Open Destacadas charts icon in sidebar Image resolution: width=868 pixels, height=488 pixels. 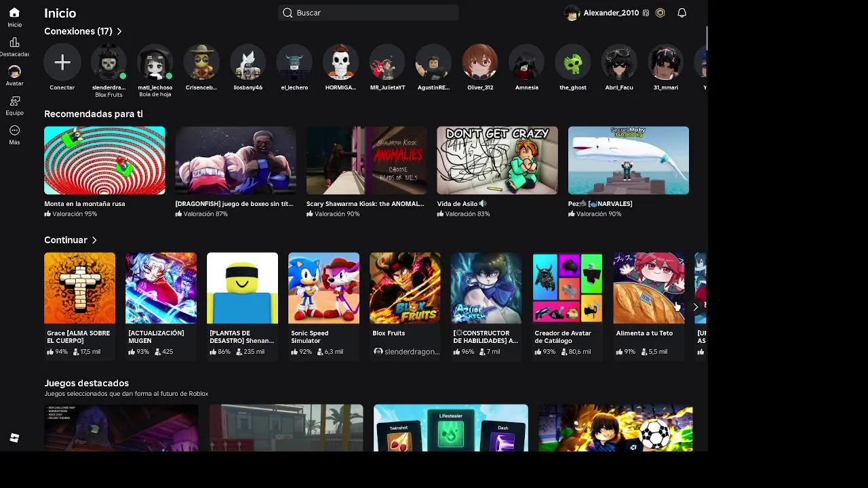[x=14, y=43]
